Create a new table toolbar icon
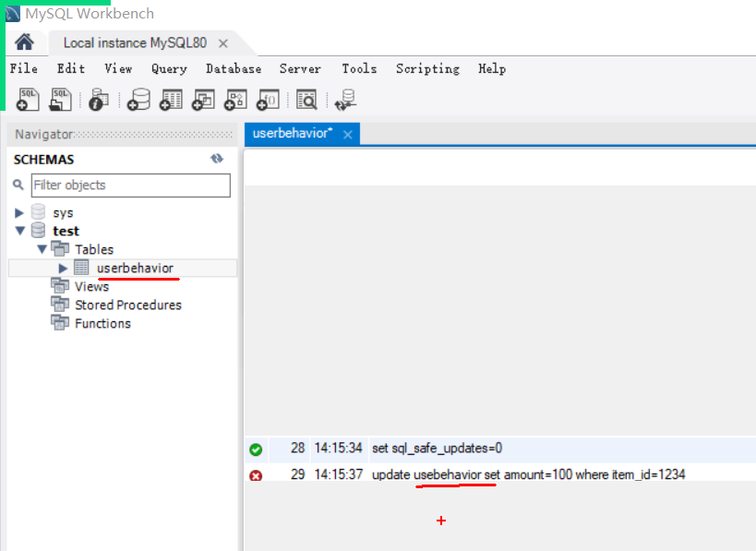This screenshot has height=551, width=756. 171,100
